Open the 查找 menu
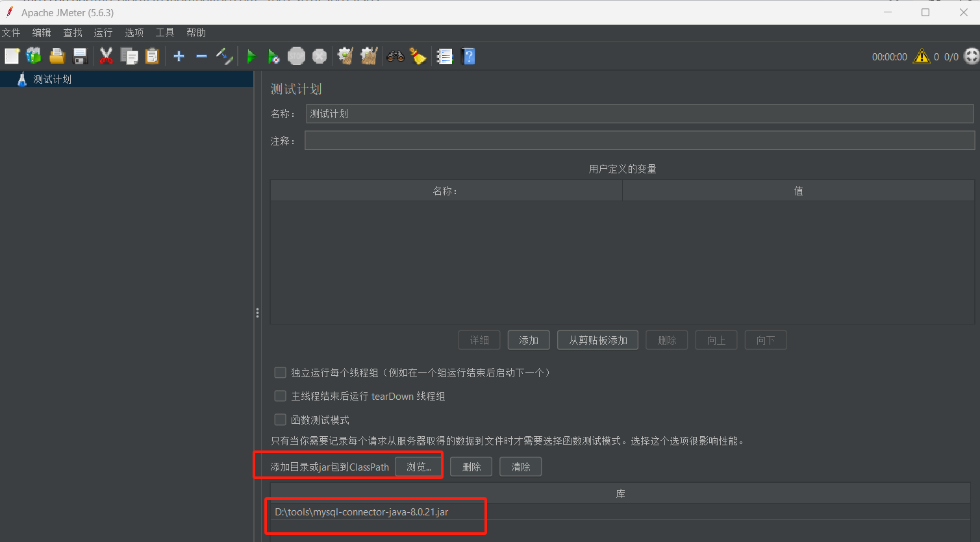This screenshot has height=542, width=980. [73, 32]
